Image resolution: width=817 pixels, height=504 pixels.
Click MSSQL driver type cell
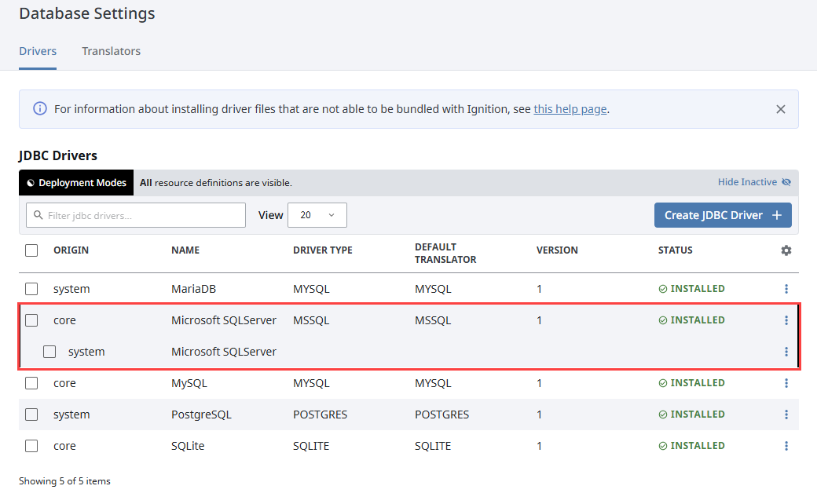311,320
